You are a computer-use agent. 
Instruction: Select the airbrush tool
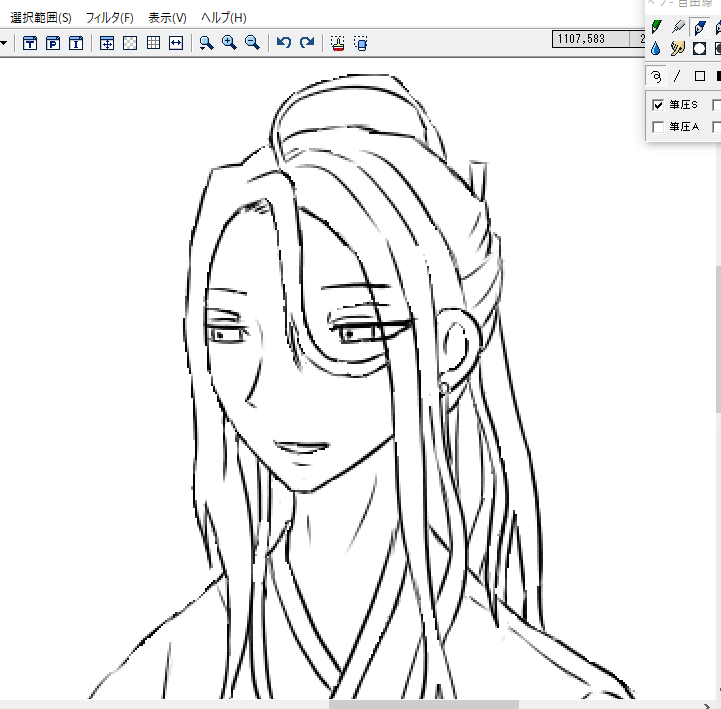(x=678, y=27)
